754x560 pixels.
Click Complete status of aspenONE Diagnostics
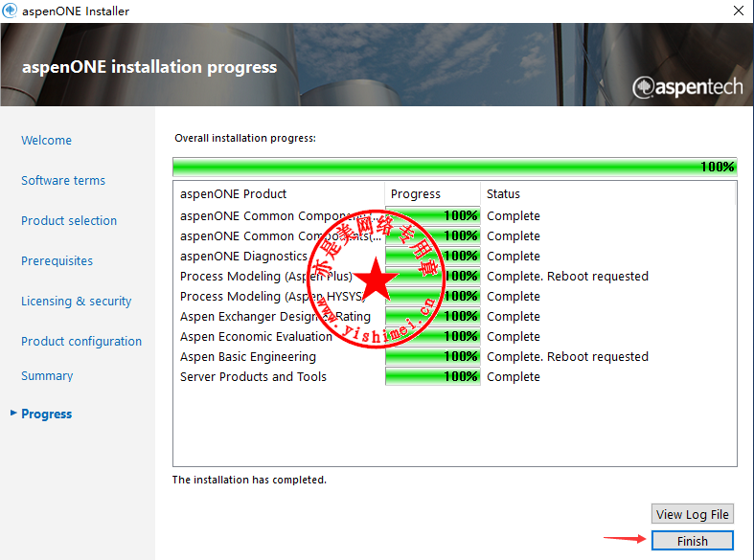coord(514,257)
